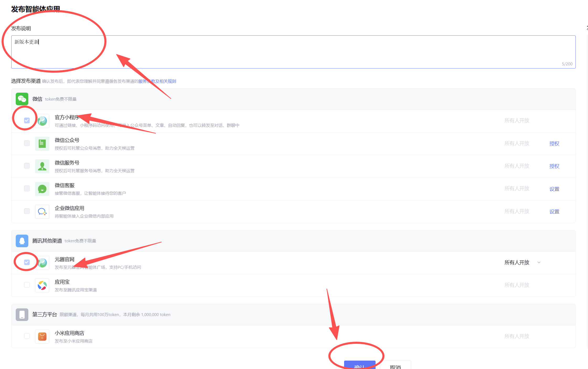Screen dimensions: 588x369
Task: Click 设置 link for 微信客服
Action: [554, 189]
